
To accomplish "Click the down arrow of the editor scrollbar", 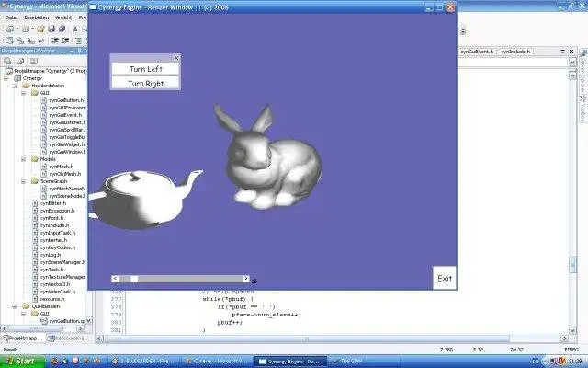I will tap(572, 331).
